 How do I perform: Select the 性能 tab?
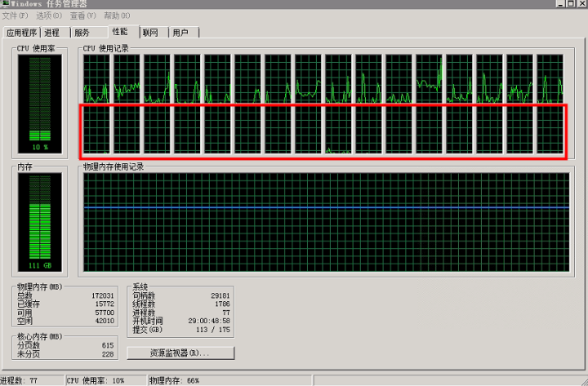pos(123,32)
